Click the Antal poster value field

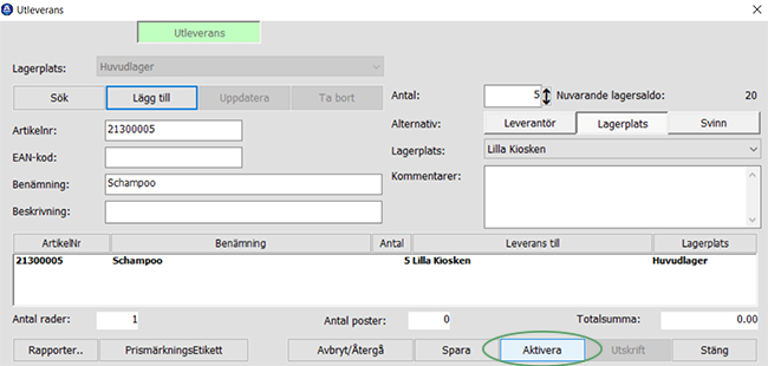pyautogui.click(x=430, y=320)
